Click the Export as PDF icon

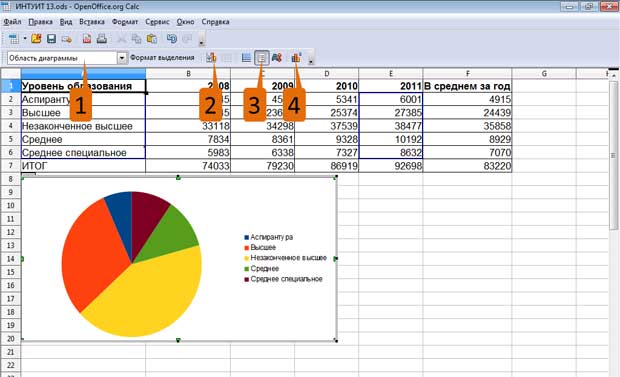click(87, 39)
